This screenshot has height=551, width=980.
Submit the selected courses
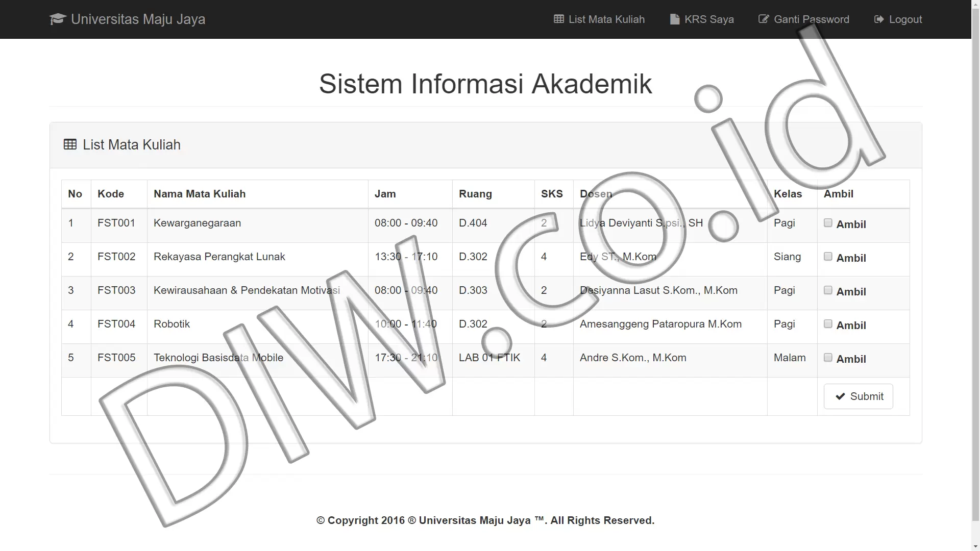(859, 396)
